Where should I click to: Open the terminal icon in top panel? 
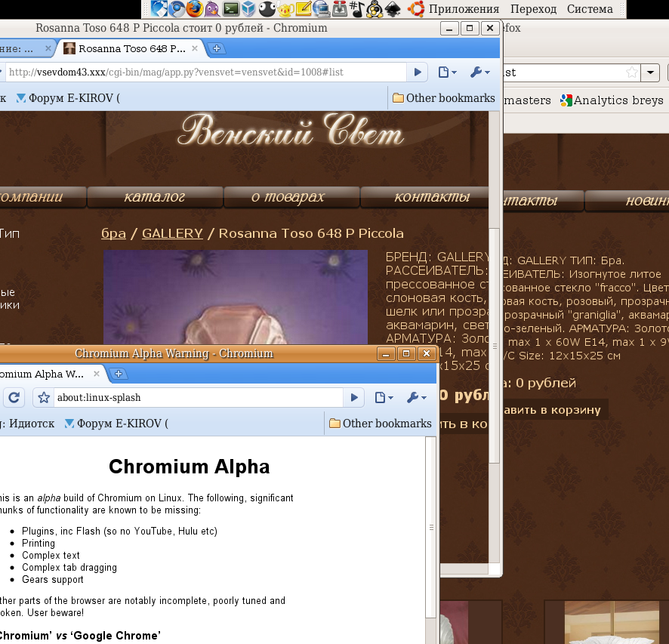pos(232,9)
